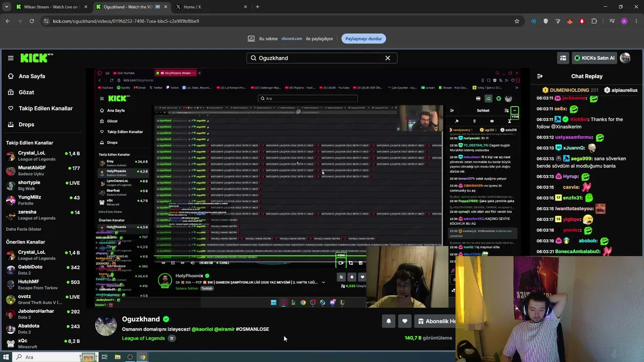Click the KickBot username in chat
Screen dimensions: 644x362
pos(579,119)
